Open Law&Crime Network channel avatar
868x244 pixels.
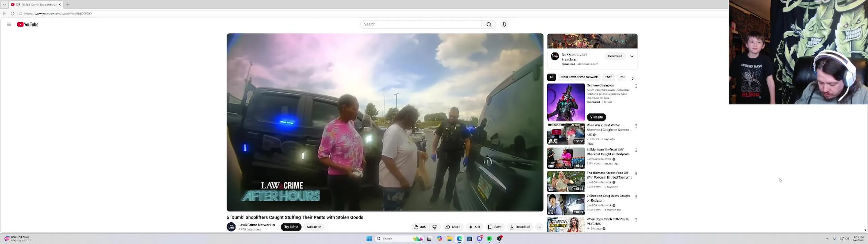(x=231, y=227)
